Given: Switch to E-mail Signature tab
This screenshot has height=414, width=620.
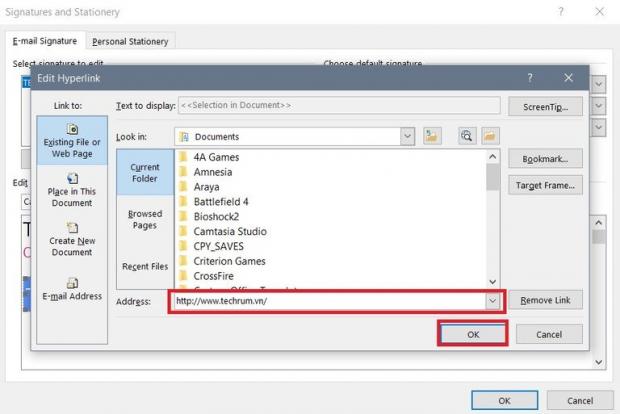Looking at the screenshot, I should [x=45, y=41].
